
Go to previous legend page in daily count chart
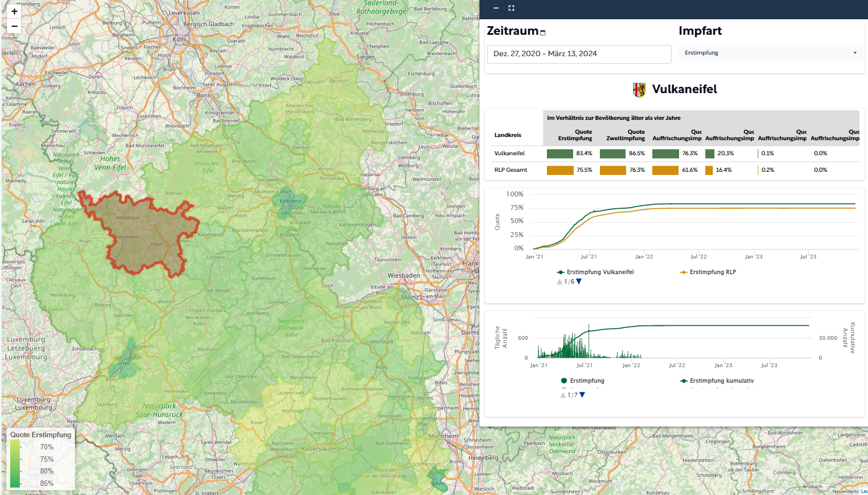coord(563,395)
